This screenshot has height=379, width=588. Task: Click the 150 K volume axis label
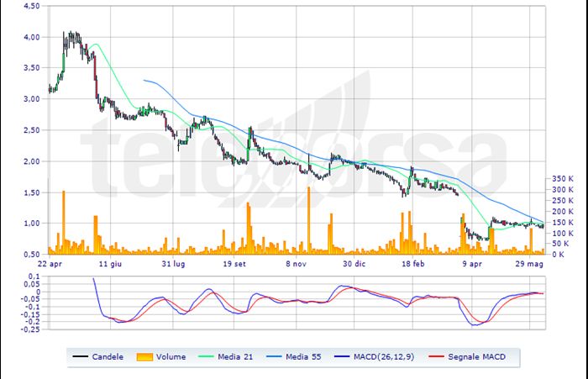[563, 222]
